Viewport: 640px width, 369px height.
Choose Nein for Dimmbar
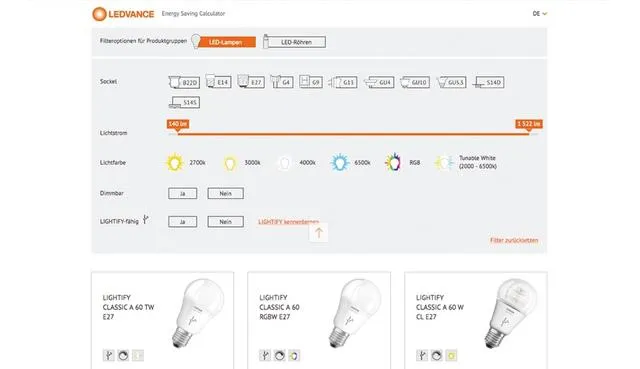[x=225, y=193]
